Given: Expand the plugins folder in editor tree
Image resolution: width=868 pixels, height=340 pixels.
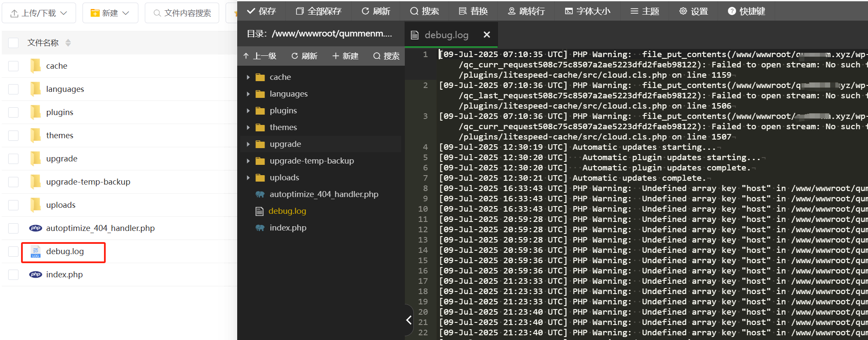Looking at the screenshot, I should click(248, 111).
